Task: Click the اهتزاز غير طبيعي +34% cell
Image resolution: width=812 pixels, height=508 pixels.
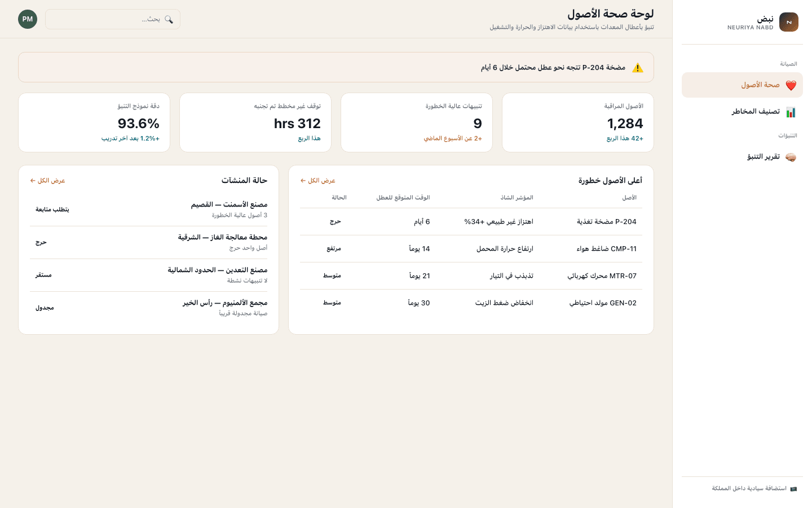Action: coord(498,222)
